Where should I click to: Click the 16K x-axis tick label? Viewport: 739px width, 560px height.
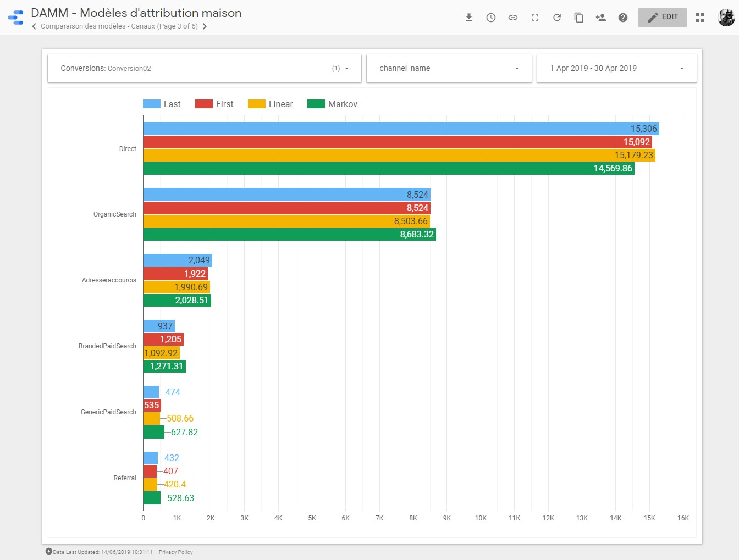(683, 518)
